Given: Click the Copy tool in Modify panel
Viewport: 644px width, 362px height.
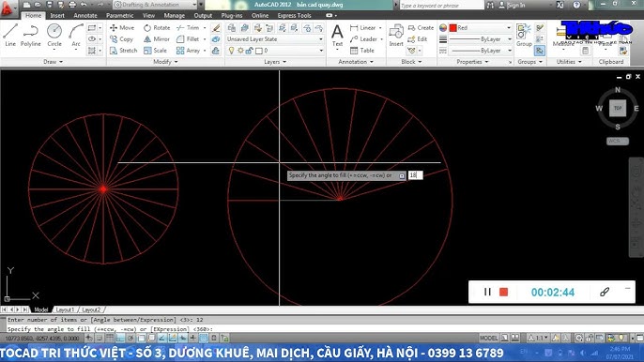Looking at the screenshot, I should pos(122,39).
